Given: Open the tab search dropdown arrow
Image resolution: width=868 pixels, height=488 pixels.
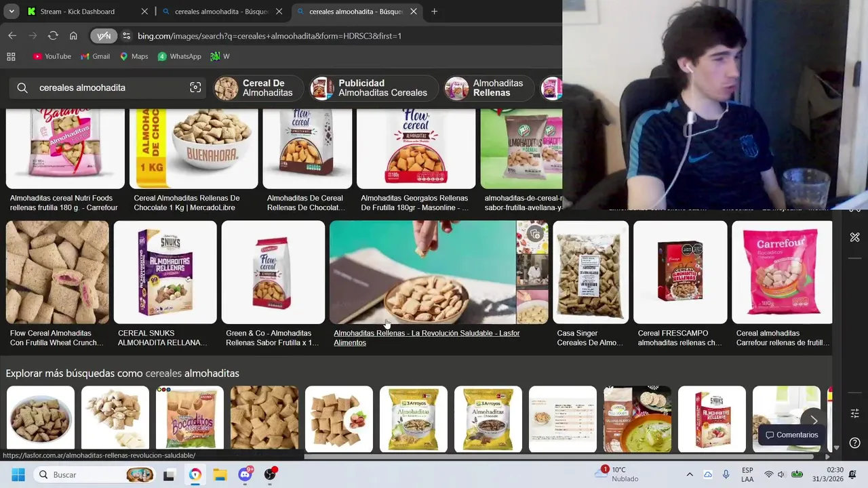Looking at the screenshot, I should tap(12, 12).
